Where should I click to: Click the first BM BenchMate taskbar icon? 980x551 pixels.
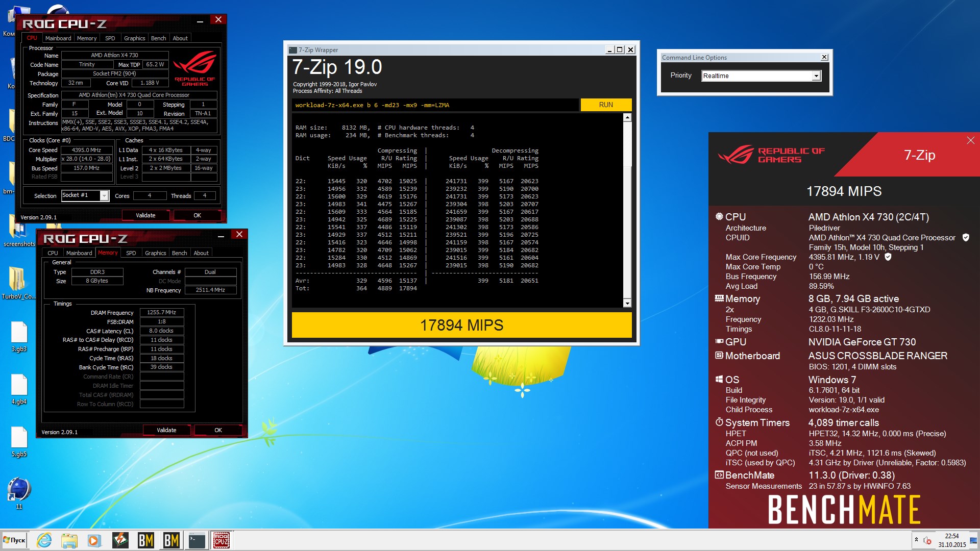(x=146, y=540)
